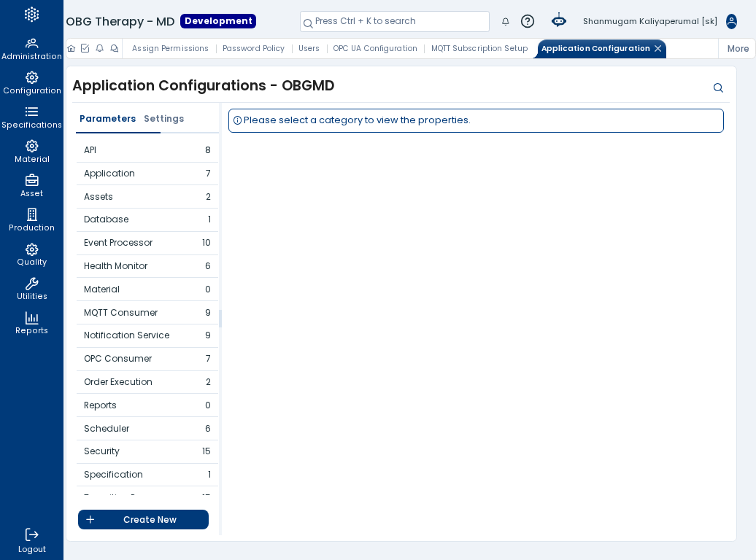Switch to Assign Permissions tab
This screenshot has height=560, width=756.
click(170, 48)
